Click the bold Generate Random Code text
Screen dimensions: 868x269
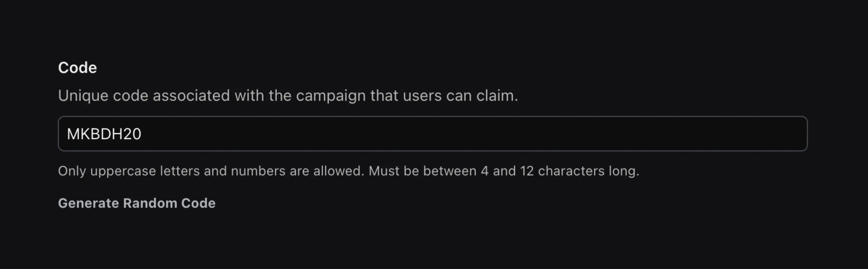[136, 202]
